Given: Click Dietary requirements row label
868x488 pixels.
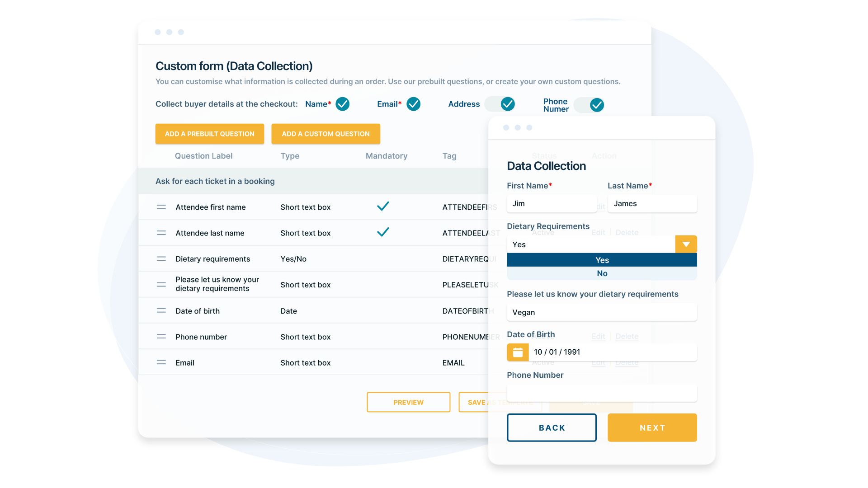Looking at the screenshot, I should pos(212,259).
